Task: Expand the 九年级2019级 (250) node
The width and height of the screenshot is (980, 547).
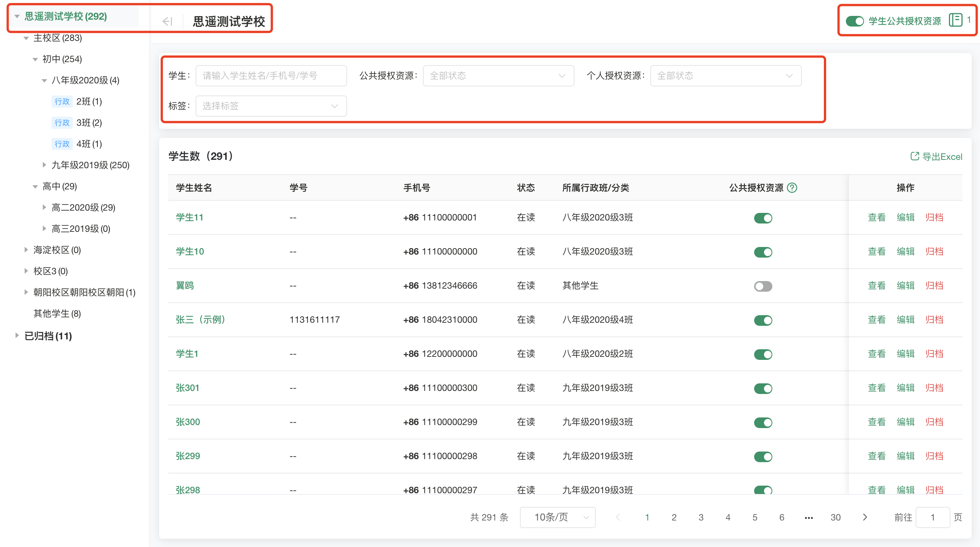Action: tap(44, 165)
